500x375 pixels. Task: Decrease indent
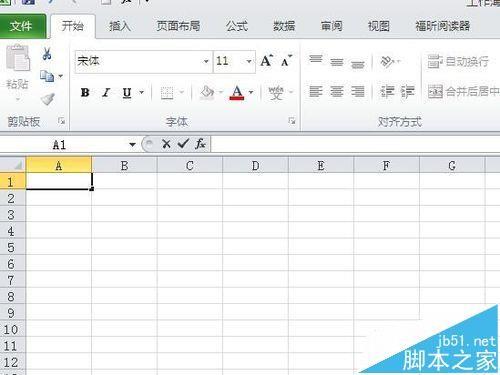tap(387, 91)
